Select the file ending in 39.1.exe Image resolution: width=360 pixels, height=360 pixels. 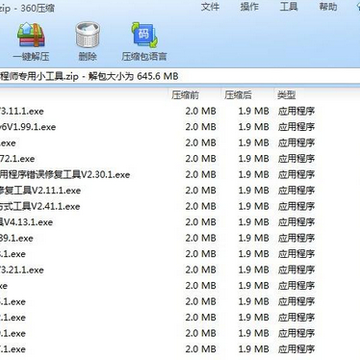pyautogui.click(x=17, y=238)
